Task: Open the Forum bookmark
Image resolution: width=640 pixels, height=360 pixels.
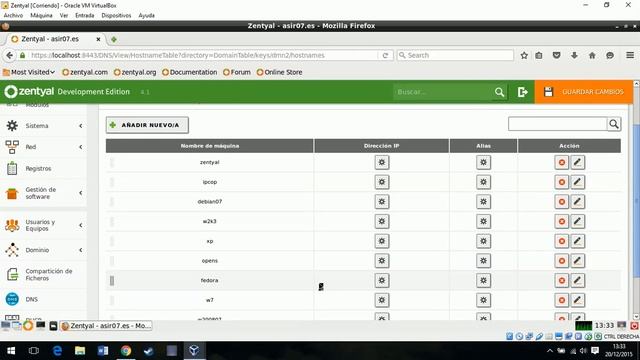Action: click(x=237, y=72)
